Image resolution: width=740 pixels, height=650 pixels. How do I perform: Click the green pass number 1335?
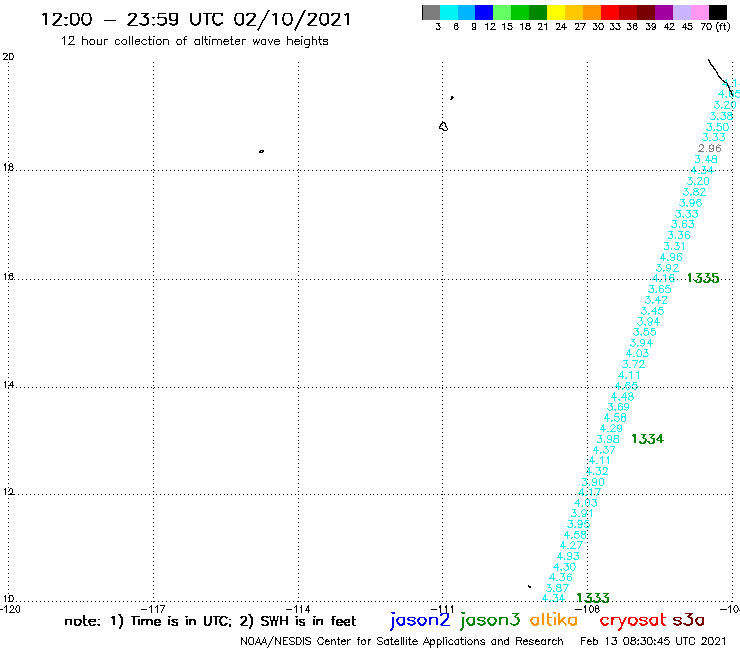pyautogui.click(x=703, y=279)
